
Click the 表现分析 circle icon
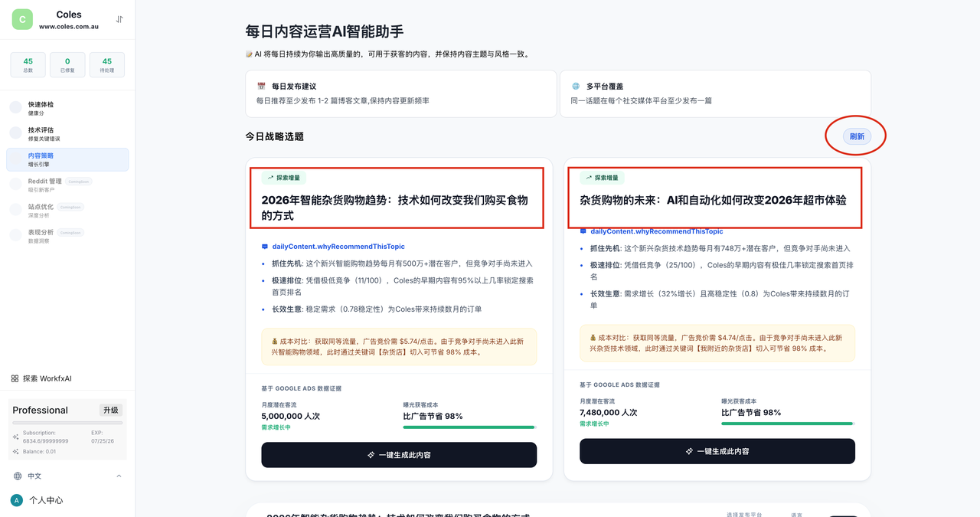pyautogui.click(x=15, y=235)
